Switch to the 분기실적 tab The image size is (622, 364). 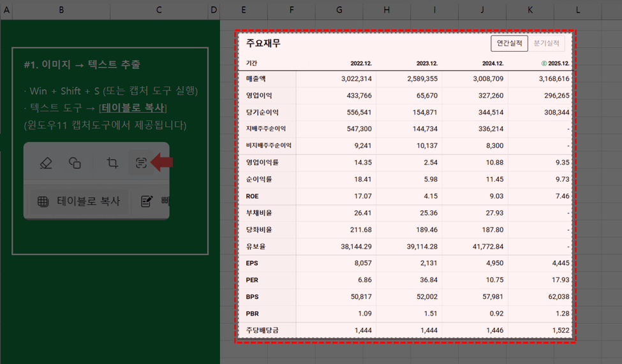click(x=546, y=43)
